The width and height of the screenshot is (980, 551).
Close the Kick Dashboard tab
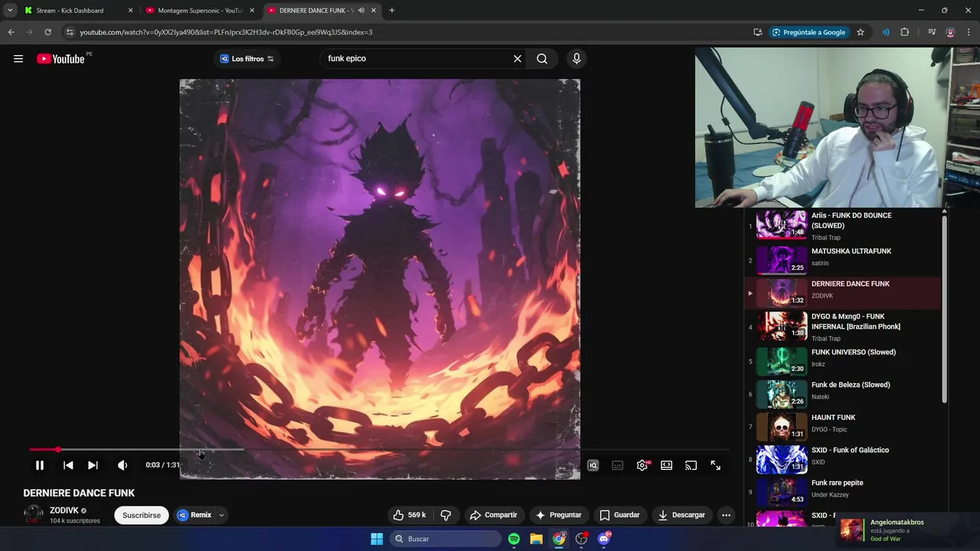coord(130,11)
